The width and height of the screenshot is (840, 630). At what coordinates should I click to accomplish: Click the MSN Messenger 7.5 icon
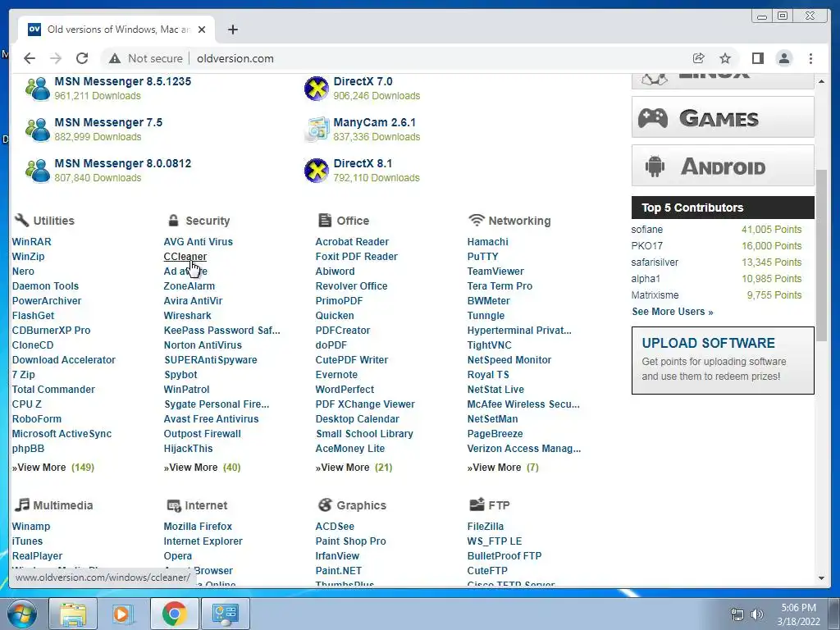tap(38, 129)
